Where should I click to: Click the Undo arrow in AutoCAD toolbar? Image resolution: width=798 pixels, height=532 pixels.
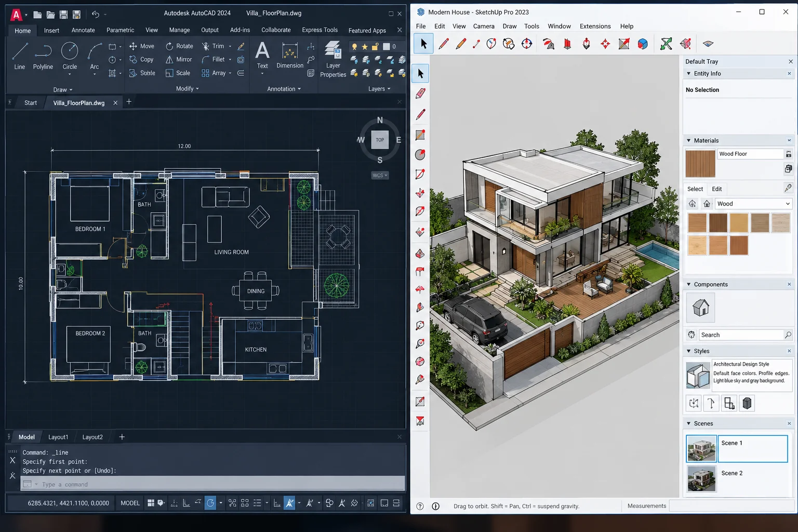(x=96, y=14)
